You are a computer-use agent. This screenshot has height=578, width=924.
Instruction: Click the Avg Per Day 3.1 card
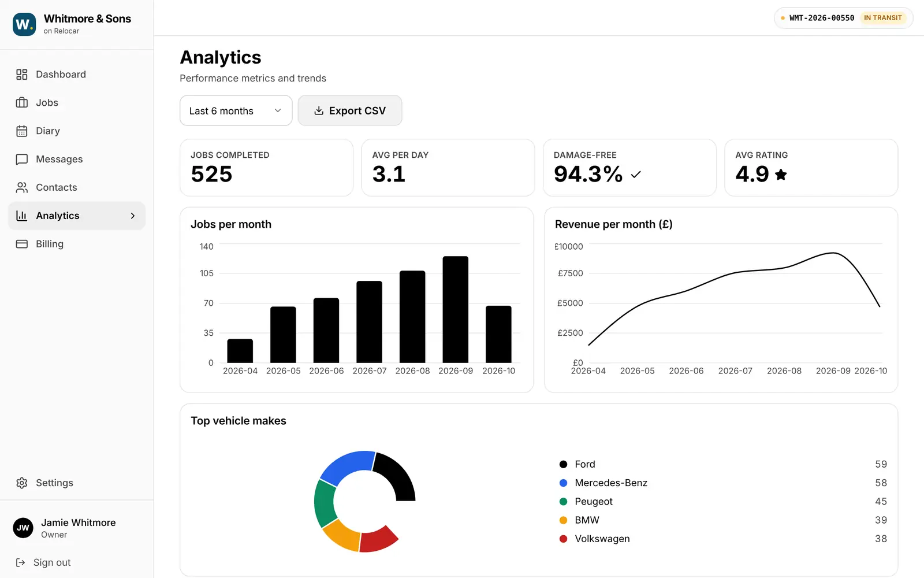(x=448, y=168)
